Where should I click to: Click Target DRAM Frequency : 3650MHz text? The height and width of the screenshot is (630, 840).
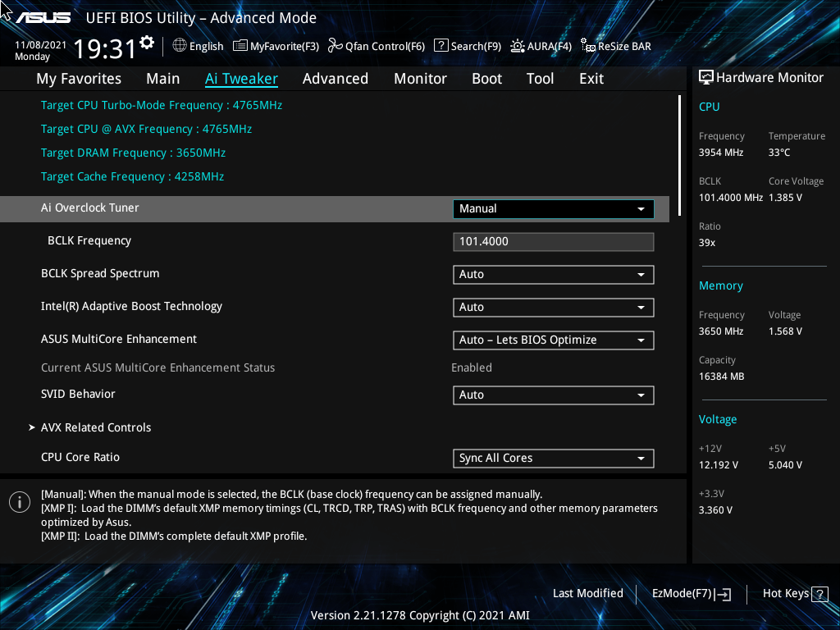[x=134, y=153]
